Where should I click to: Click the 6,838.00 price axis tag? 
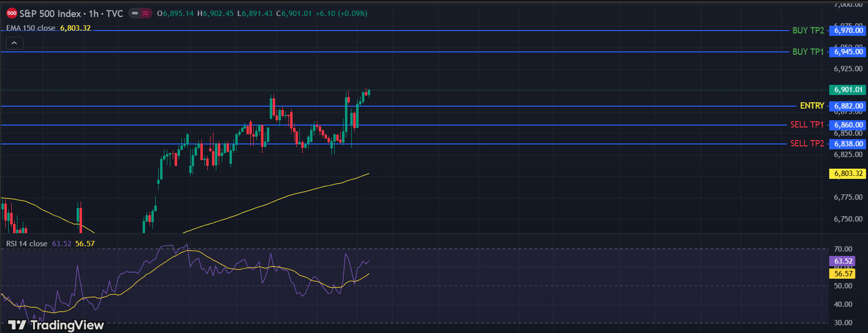(x=848, y=144)
